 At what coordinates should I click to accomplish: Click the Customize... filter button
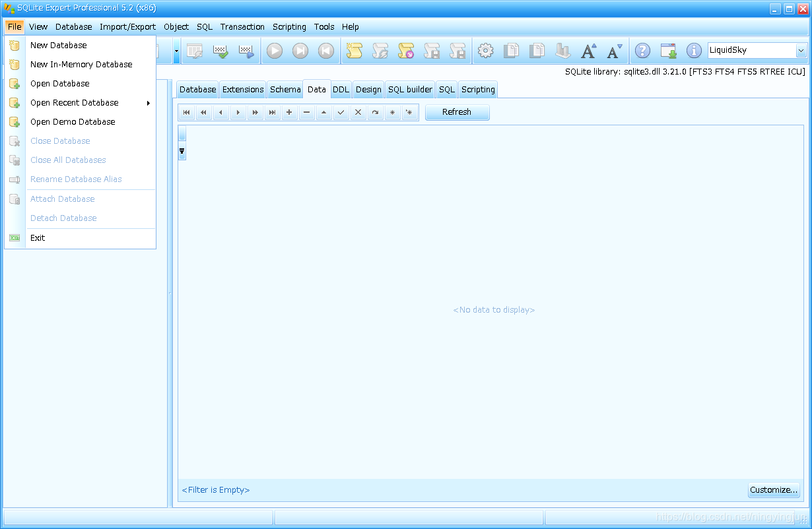[x=774, y=490]
